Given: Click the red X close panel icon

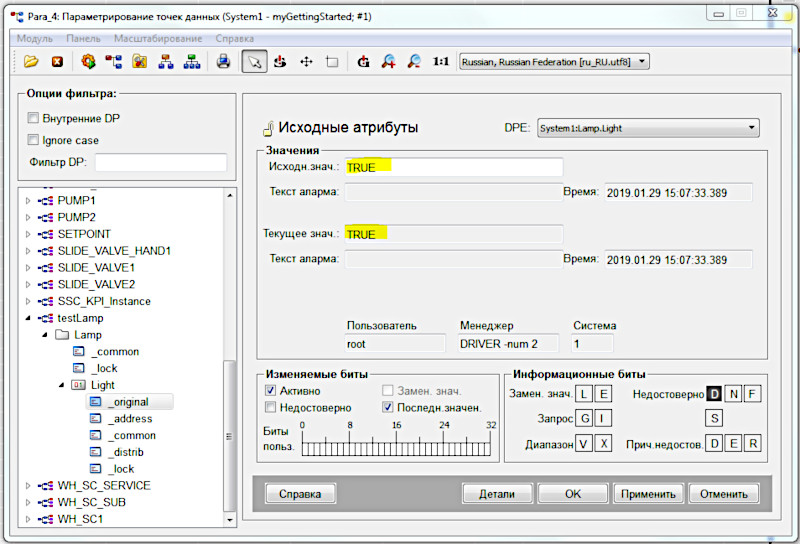Looking at the screenshot, I should tap(58, 62).
